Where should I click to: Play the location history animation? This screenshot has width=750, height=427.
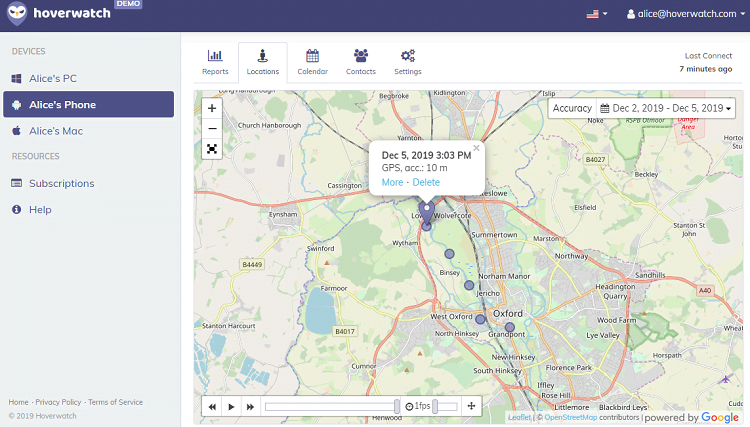[231, 407]
